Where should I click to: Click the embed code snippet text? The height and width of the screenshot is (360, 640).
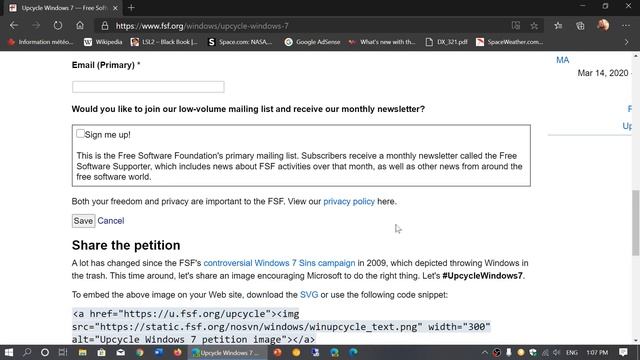[x=281, y=327]
